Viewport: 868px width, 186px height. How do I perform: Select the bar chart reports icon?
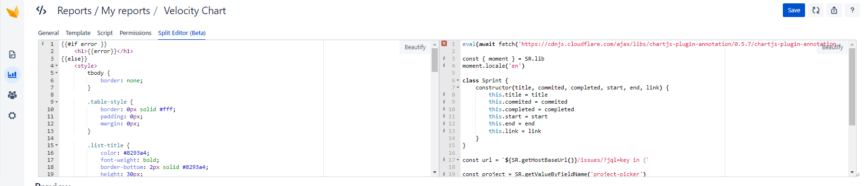point(12,75)
